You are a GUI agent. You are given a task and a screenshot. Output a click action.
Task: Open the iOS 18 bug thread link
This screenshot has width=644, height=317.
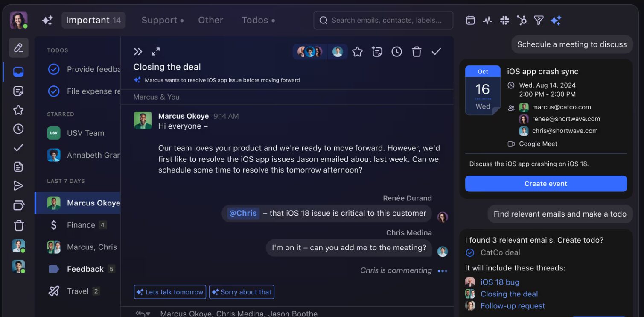(500, 282)
